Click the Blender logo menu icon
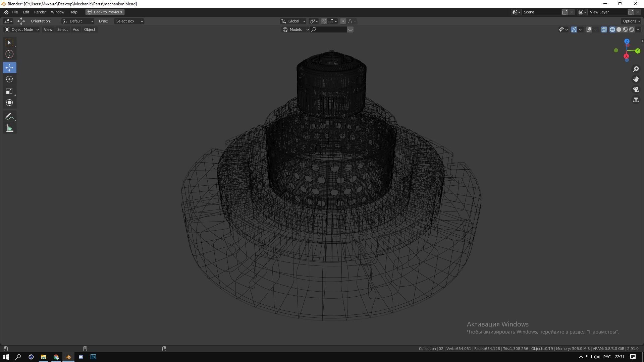Image resolution: width=644 pixels, height=362 pixels. point(6,12)
